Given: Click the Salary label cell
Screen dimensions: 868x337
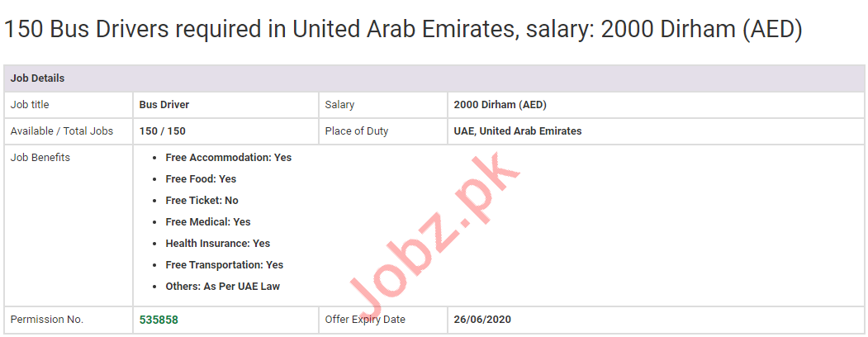Looking at the screenshot, I should [x=339, y=105].
